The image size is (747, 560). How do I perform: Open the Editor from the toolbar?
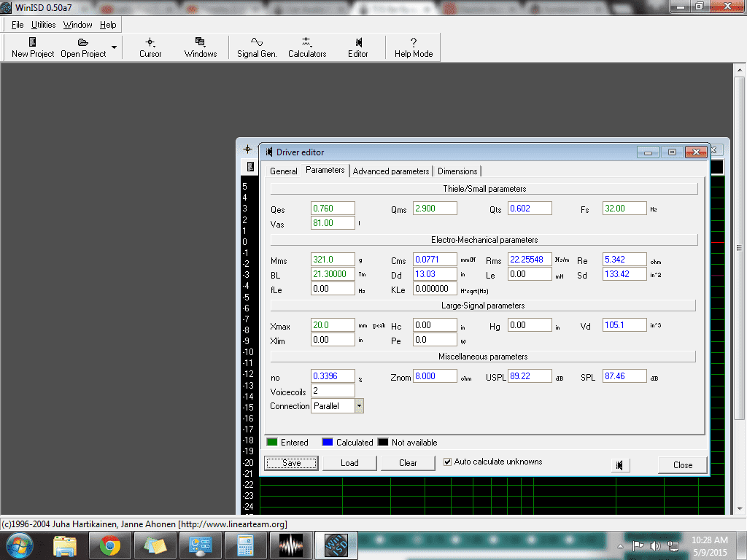point(357,47)
